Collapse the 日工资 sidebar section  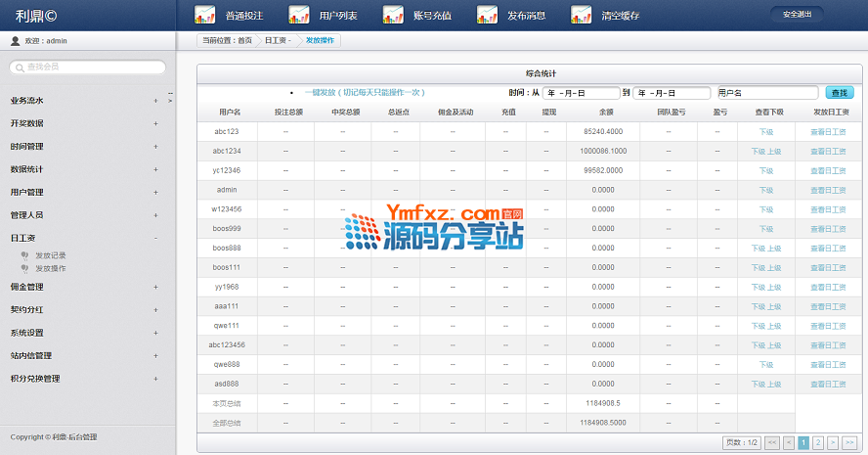tap(155, 238)
